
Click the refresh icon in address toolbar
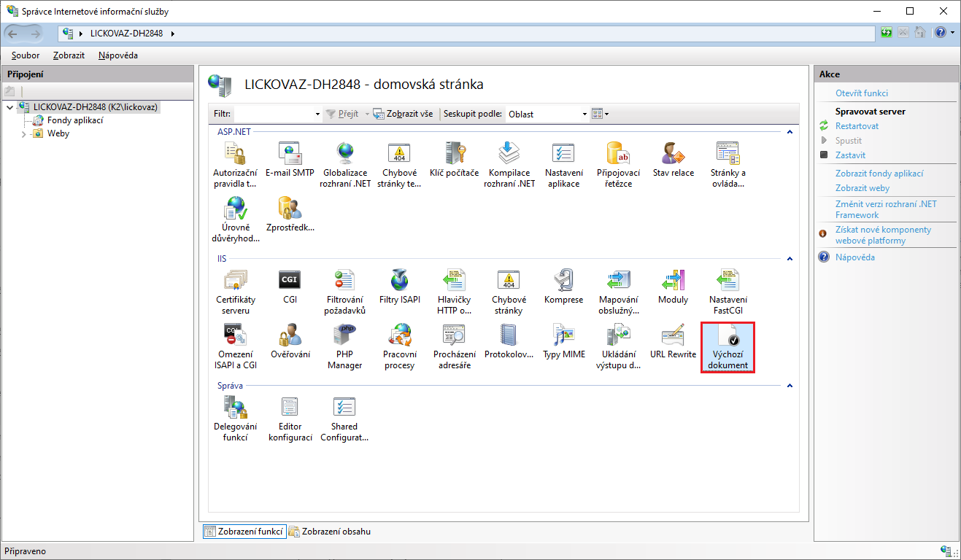887,33
